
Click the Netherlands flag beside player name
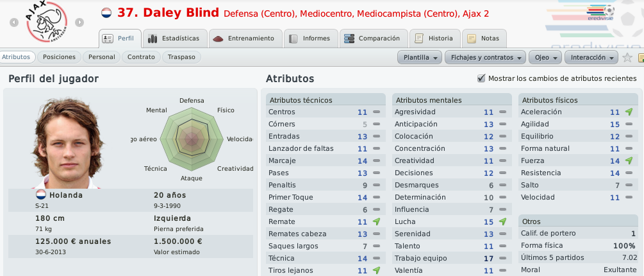(x=106, y=13)
